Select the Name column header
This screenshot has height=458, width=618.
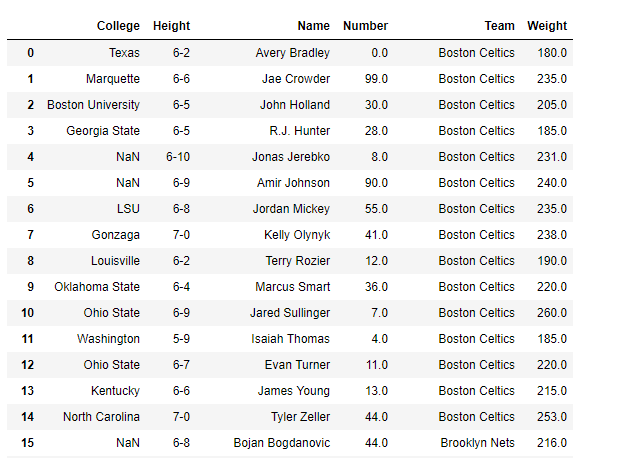pyautogui.click(x=313, y=26)
